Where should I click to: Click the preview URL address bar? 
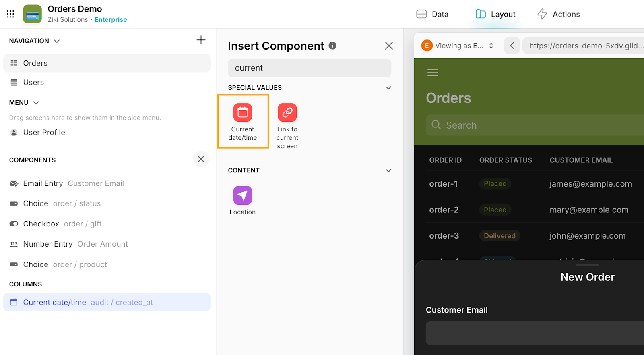pyautogui.click(x=583, y=46)
